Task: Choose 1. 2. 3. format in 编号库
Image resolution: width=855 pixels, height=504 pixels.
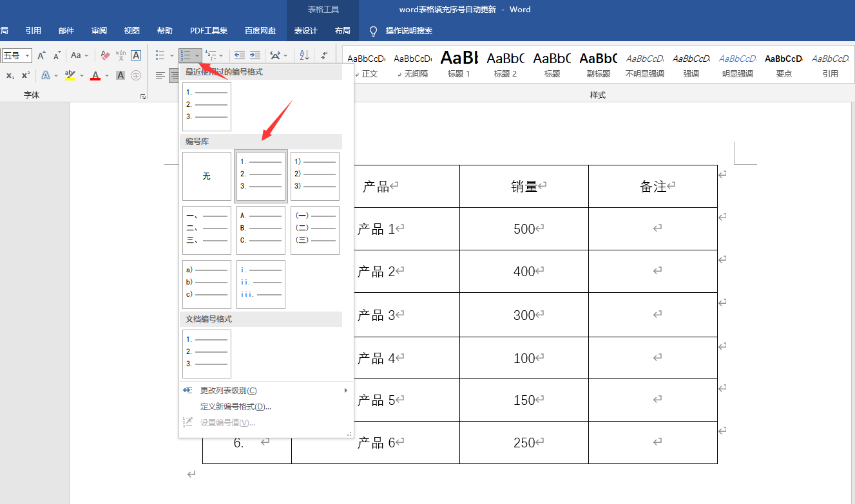Action: click(x=261, y=176)
